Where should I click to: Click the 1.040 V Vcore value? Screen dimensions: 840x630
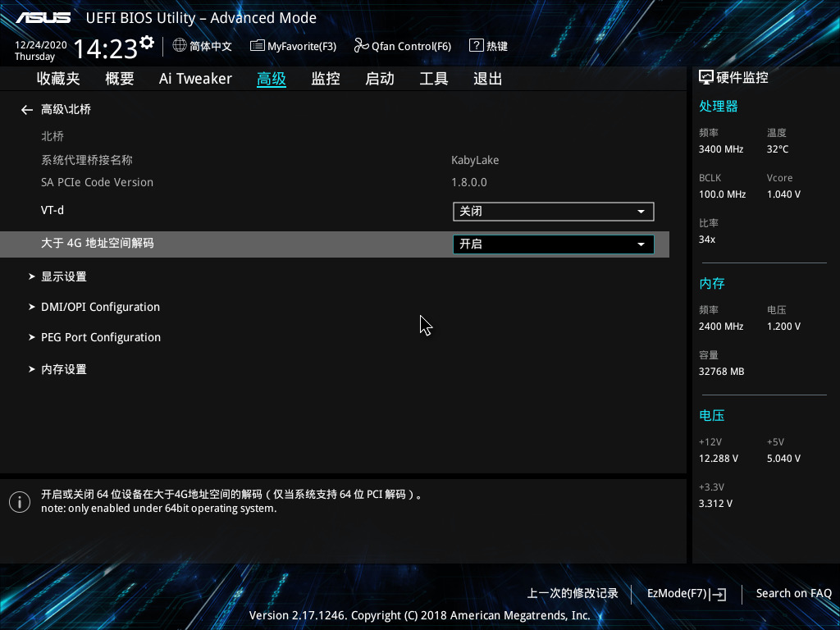pyautogui.click(x=783, y=194)
